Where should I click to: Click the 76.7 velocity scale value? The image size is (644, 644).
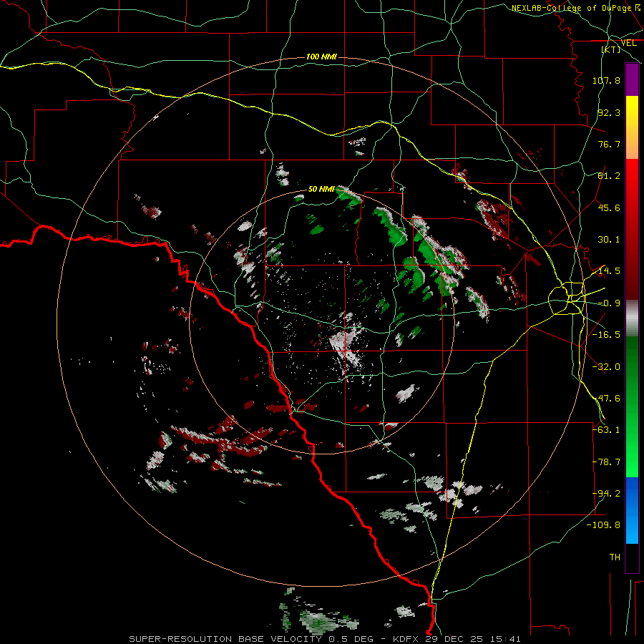[609, 144]
